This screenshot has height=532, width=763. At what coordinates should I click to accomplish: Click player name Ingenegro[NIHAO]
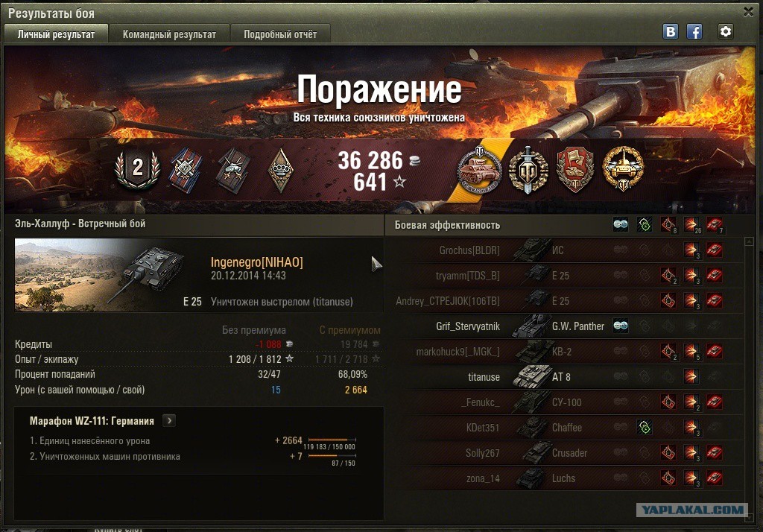[256, 262]
